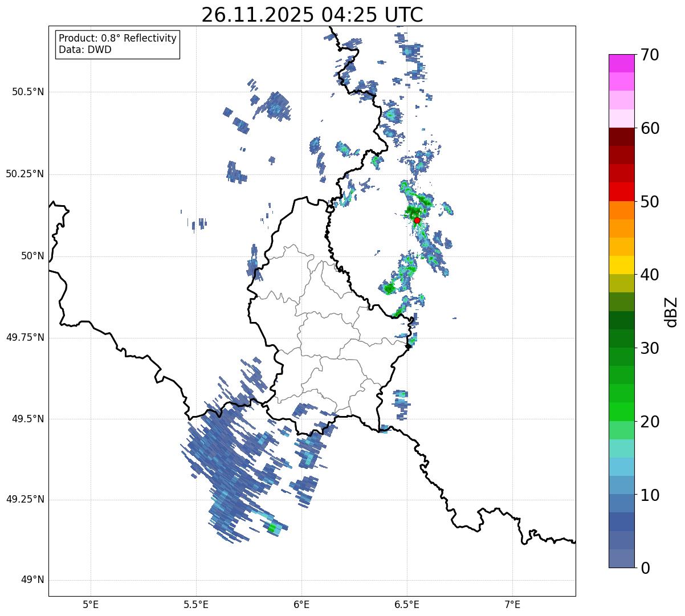685x616 pixels.
Task: Pick the dark maroon swatch below 60 dBZ
Action: pos(621,137)
